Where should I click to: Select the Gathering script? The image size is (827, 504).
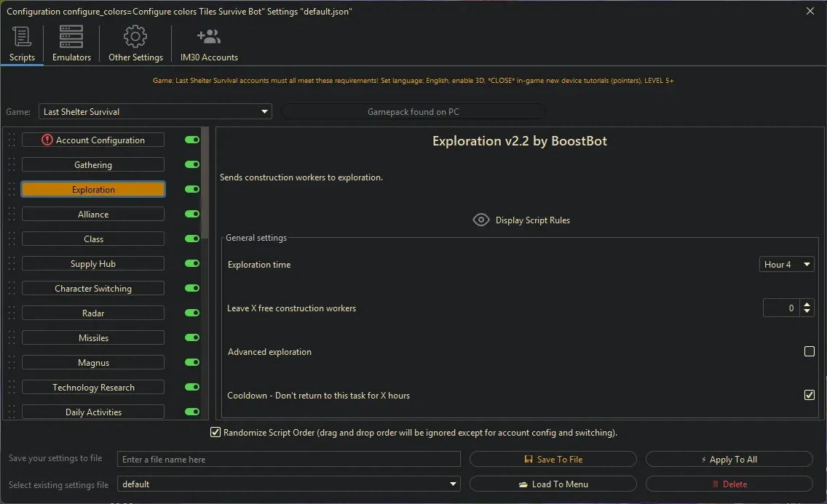pos(93,164)
